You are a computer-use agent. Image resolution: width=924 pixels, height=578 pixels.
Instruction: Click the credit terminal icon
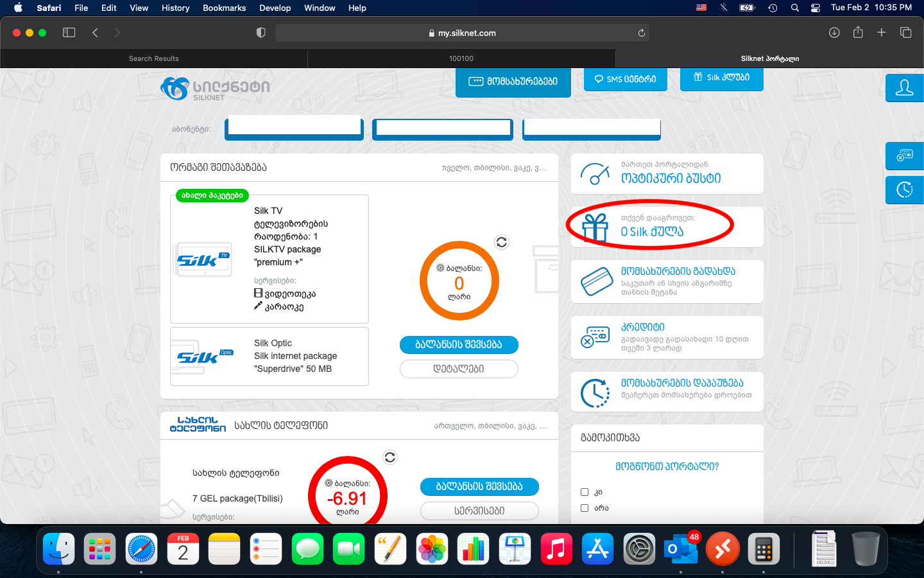pos(595,337)
